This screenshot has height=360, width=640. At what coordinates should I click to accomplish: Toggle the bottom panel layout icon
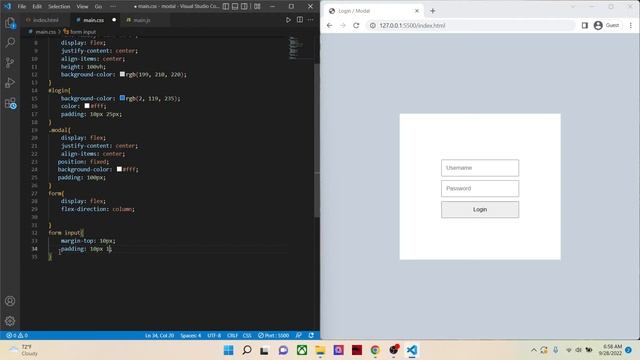point(235,7)
